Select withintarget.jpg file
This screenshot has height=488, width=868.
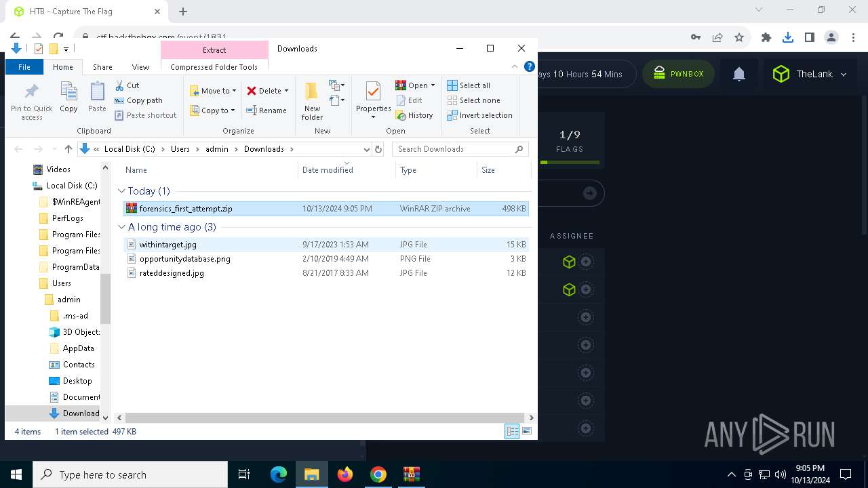coord(326,245)
